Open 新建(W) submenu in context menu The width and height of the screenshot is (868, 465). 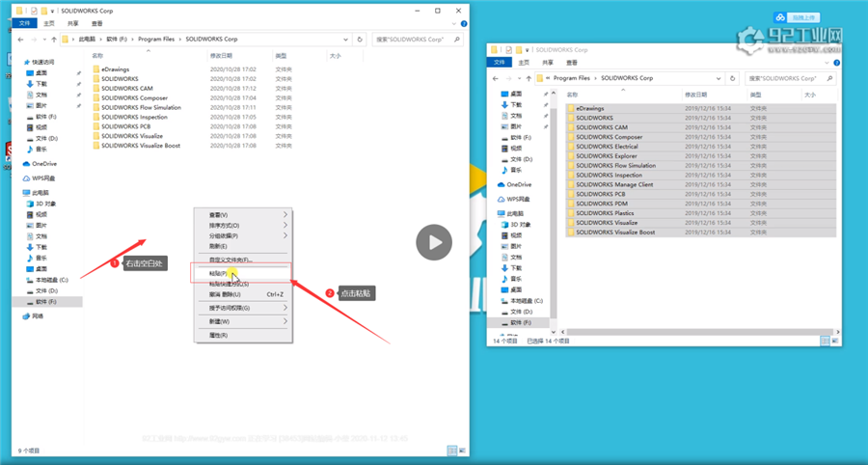pos(242,321)
